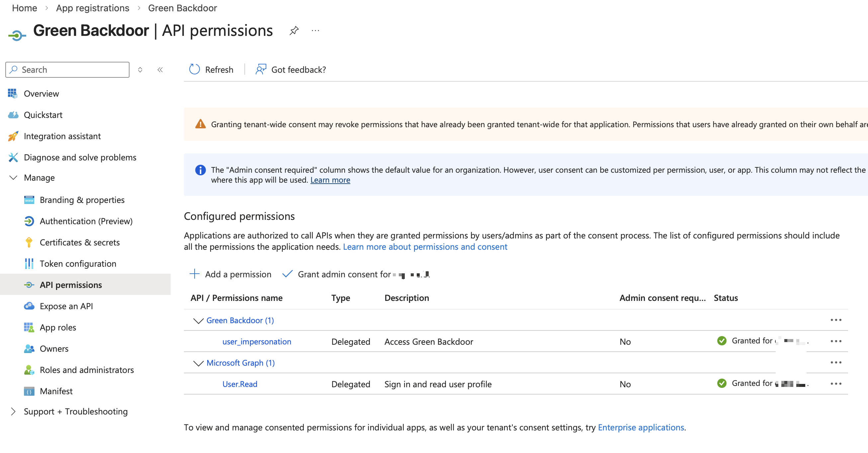The image size is (868, 453).
Task: Go to Home breadcrumb
Action: 25,8
